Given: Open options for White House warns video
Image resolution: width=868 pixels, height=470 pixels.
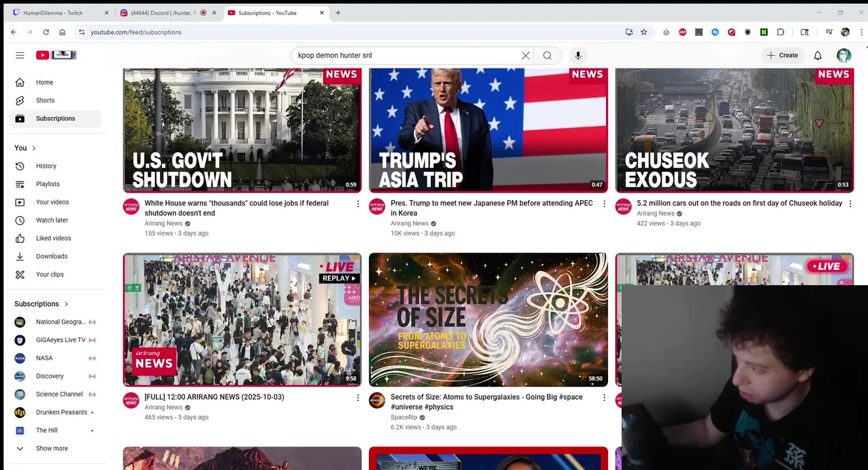Looking at the screenshot, I should (358, 204).
